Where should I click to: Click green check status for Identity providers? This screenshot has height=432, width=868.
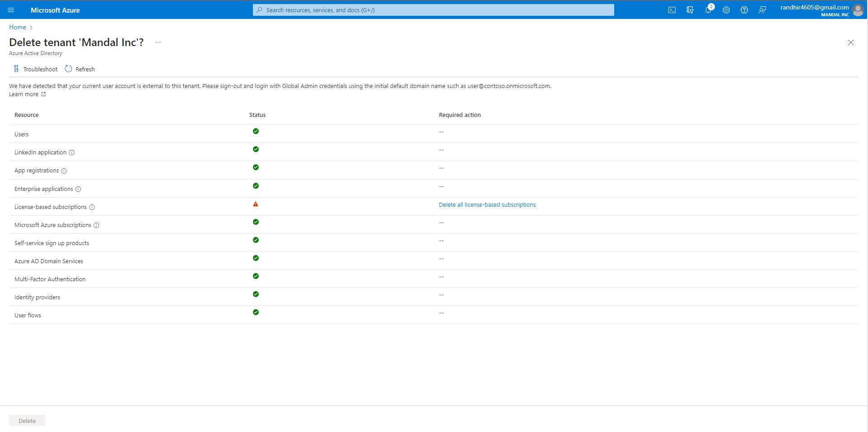[x=256, y=294]
